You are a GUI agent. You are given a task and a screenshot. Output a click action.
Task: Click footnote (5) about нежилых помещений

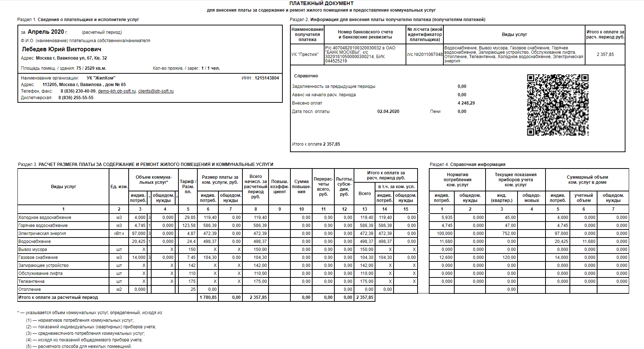point(79,346)
